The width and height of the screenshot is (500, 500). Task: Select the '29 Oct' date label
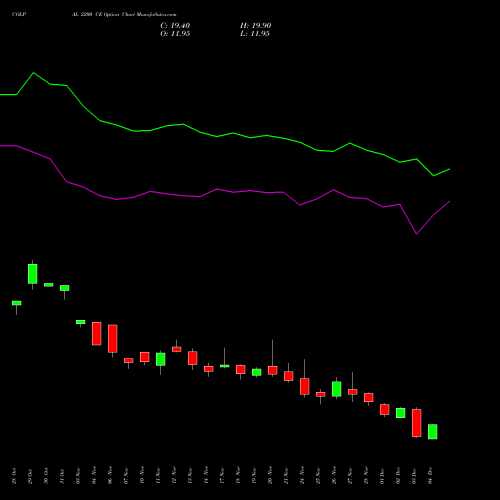click(30, 476)
